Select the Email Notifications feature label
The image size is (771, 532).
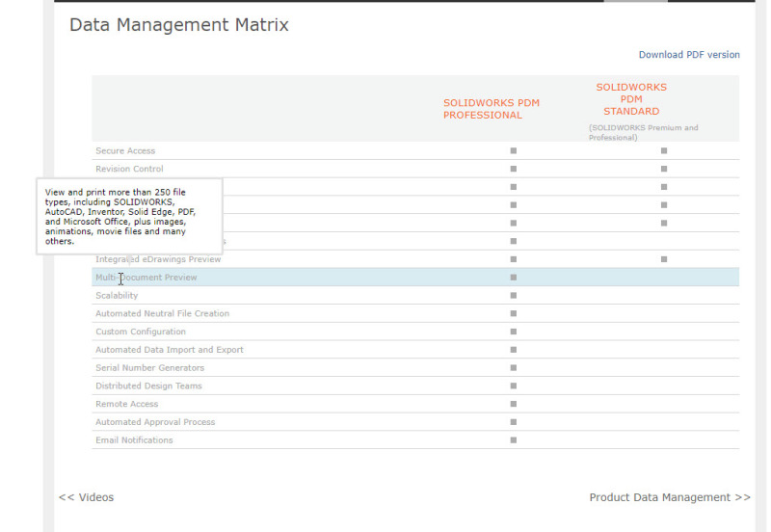pyautogui.click(x=134, y=440)
